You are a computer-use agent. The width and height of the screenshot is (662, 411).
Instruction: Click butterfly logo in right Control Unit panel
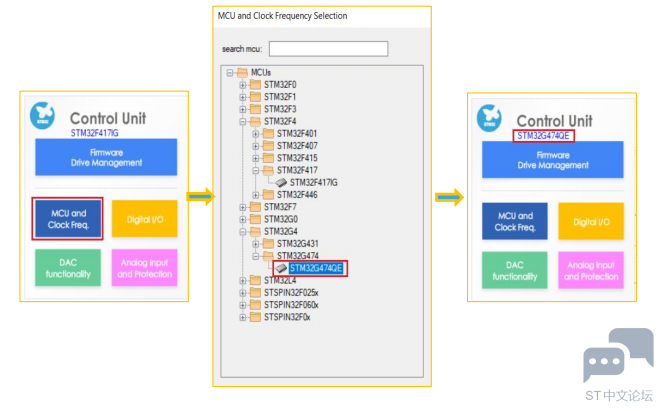[489, 118]
